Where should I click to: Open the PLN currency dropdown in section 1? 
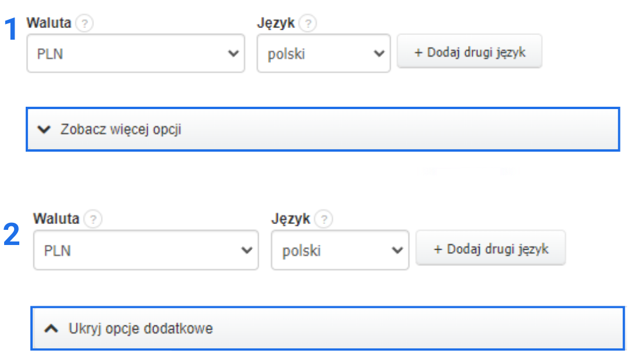click(x=134, y=52)
